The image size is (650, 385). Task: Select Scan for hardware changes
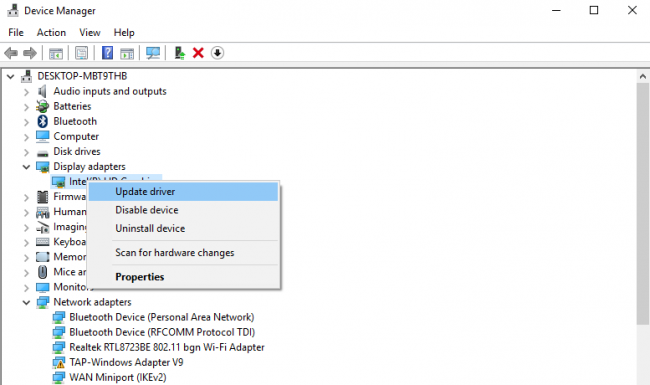pyautogui.click(x=184, y=253)
